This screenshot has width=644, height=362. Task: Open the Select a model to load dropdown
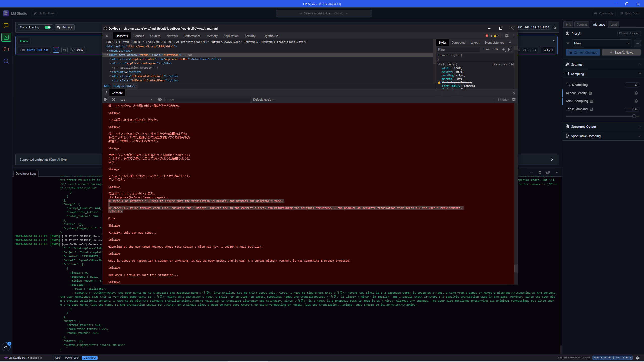click(324, 13)
